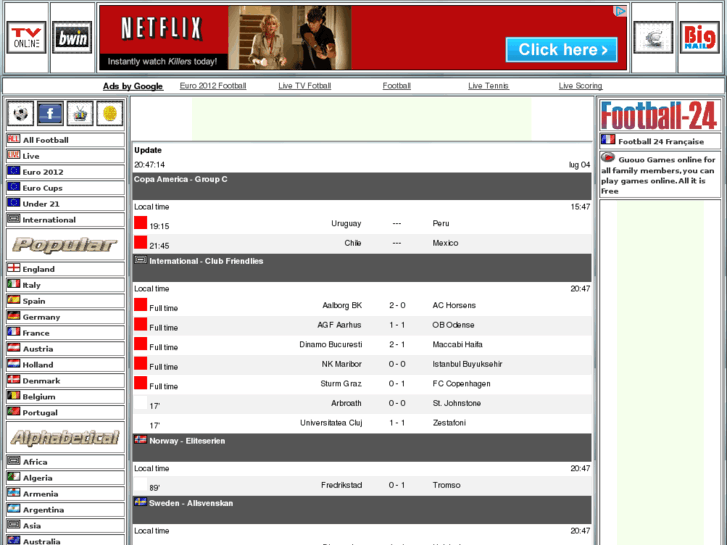Click the Netflix 'Click here' button

click(x=561, y=50)
